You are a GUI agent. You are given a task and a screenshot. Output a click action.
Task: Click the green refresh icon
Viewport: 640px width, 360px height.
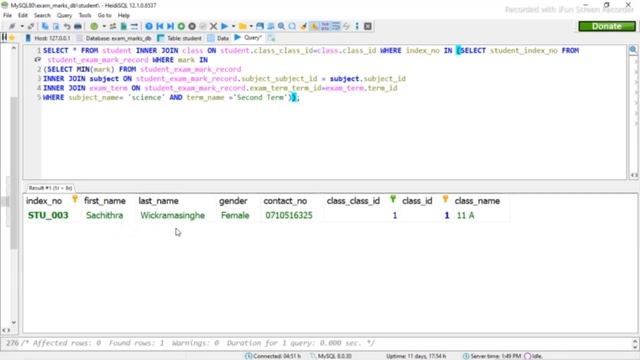click(x=94, y=26)
